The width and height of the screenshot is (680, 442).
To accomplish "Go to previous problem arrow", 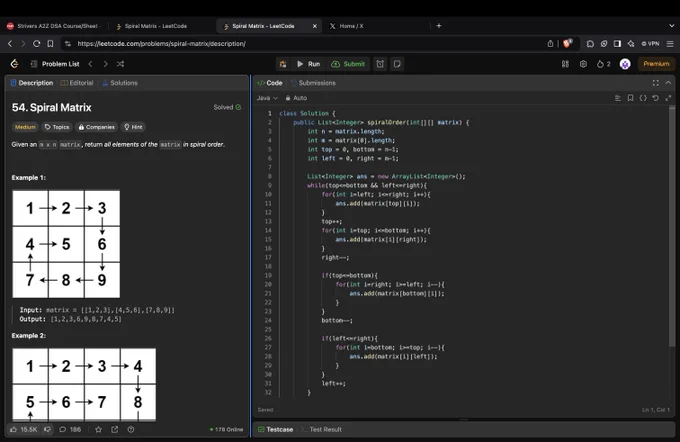I will pos(91,64).
